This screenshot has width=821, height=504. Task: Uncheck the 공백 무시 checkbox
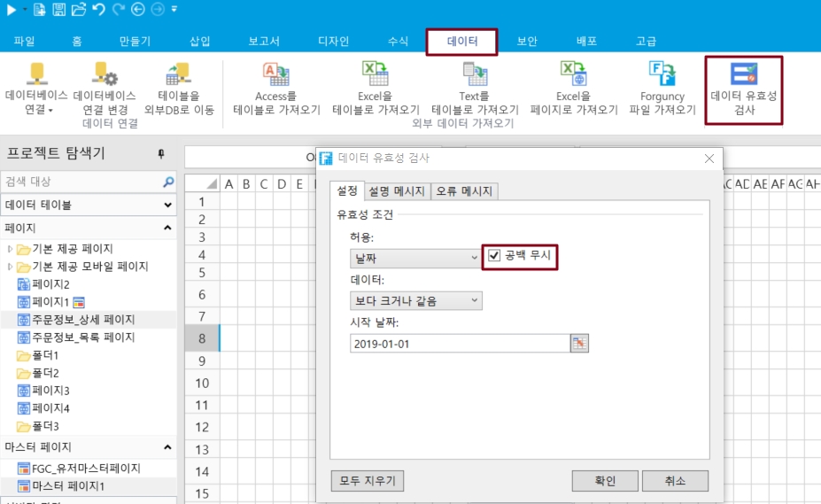(x=494, y=257)
